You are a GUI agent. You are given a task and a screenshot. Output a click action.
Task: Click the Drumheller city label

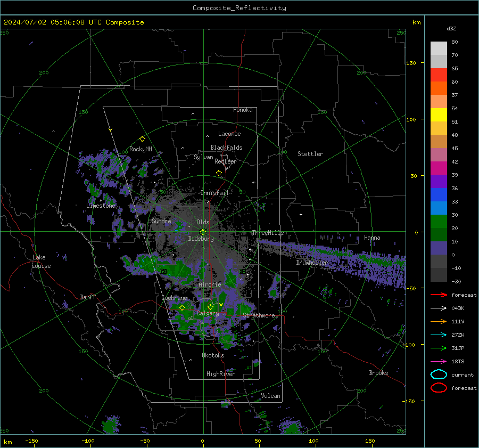(312, 263)
